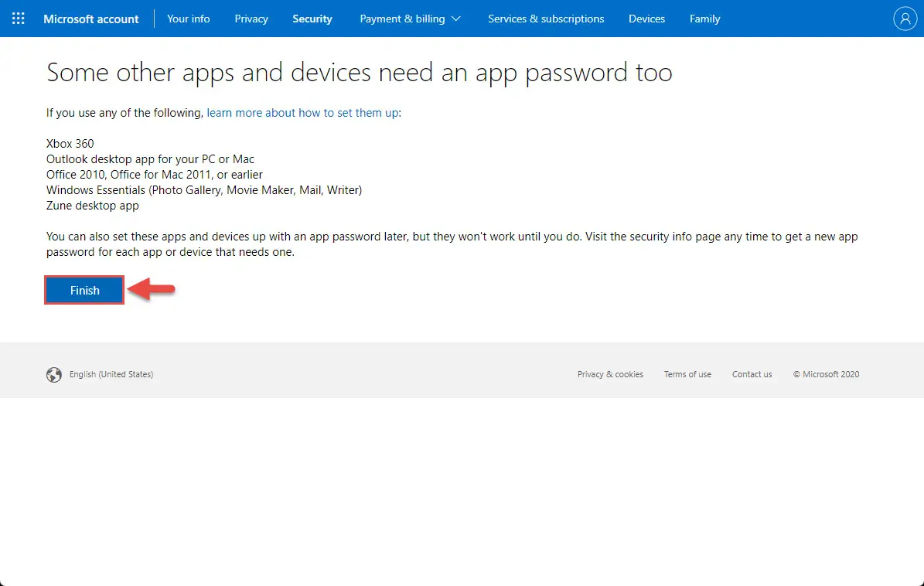The width and height of the screenshot is (924, 586).
Task: Click the 'Windows Essentials' list line
Action: coord(204,189)
